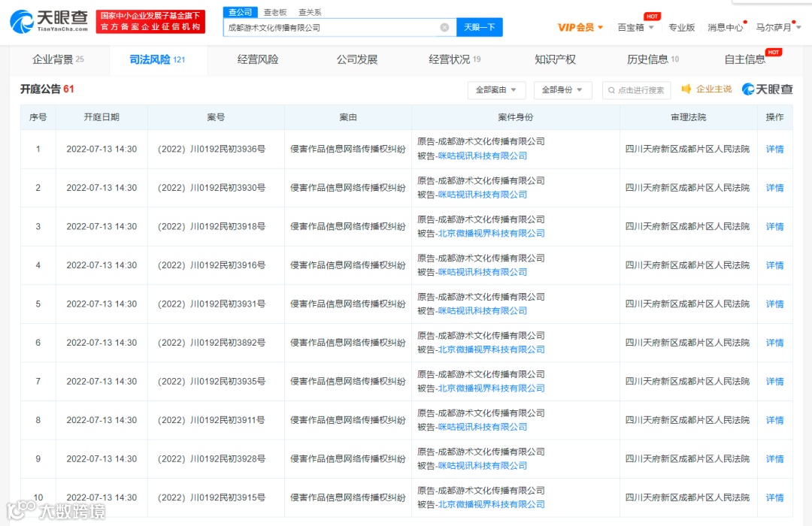Open 详情 for case 川0192民初3916号
This screenshot has width=812, height=526.
pos(774,265)
